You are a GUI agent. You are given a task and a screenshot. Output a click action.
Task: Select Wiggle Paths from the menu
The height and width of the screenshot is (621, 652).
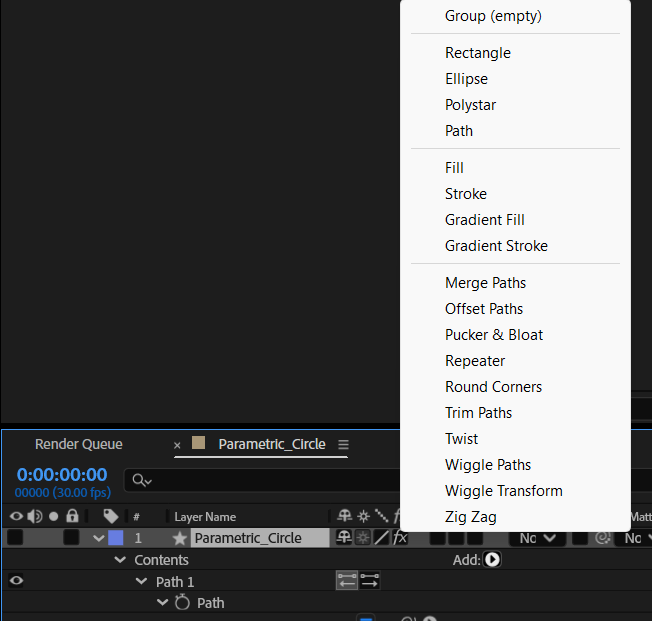pyautogui.click(x=488, y=465)
